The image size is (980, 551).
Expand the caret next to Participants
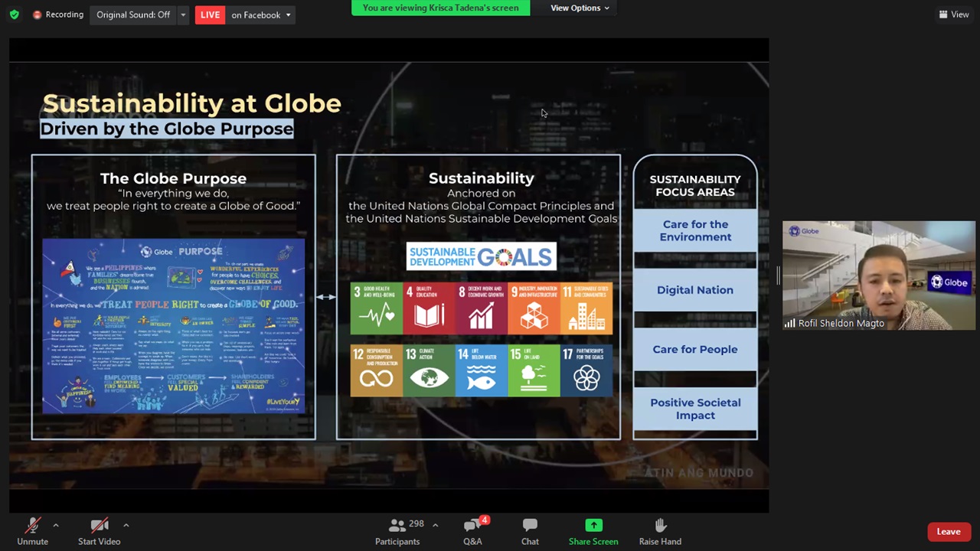tap(435, 525)
